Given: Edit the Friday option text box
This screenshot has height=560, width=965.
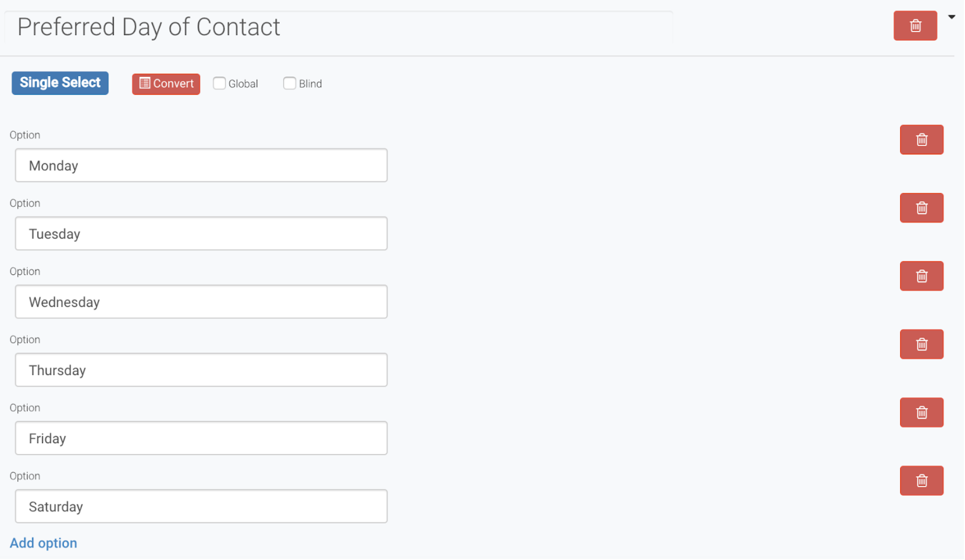Looking at the screenshot, I should [201, 439].
